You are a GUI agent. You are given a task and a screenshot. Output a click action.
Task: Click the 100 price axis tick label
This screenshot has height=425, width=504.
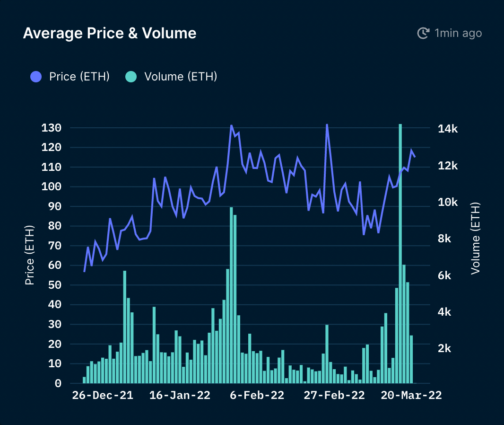click(x=51, y=187)
